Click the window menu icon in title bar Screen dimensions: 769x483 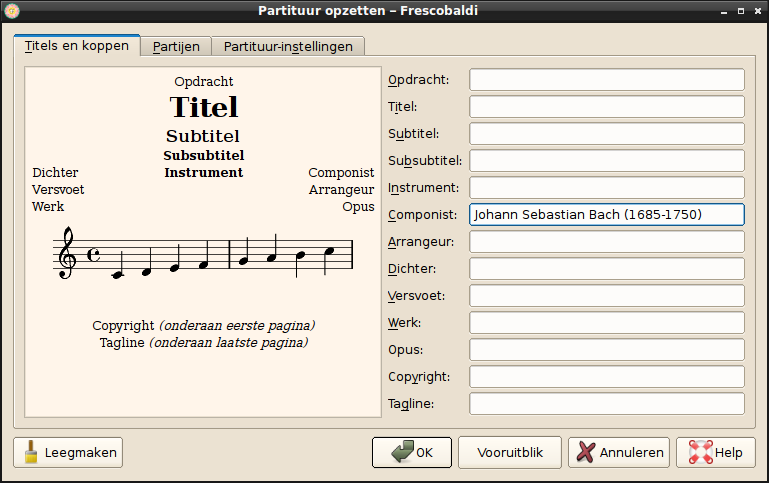[x=12, y=11]
